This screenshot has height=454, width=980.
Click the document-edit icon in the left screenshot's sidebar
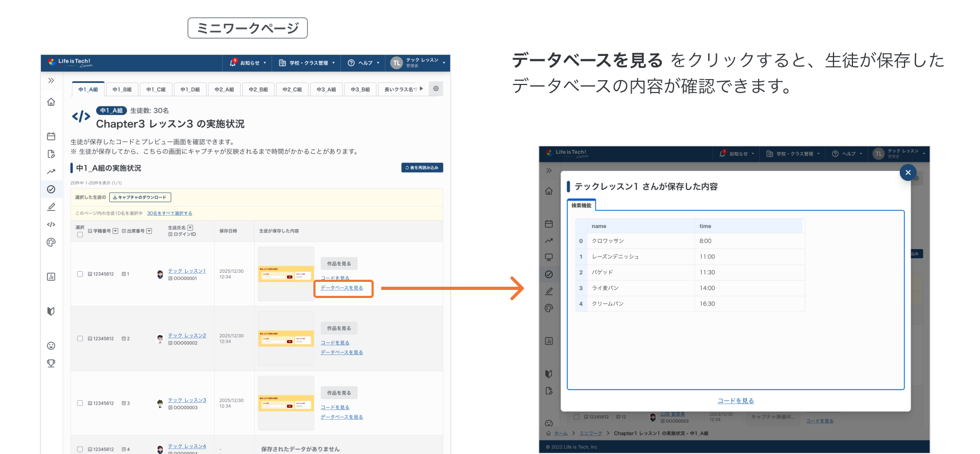[x=51, y=154]
